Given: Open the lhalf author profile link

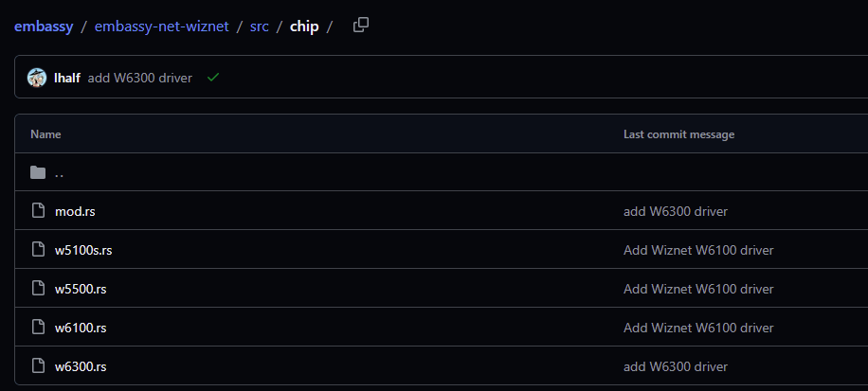Looking at the screenshot, I should 67,78.
